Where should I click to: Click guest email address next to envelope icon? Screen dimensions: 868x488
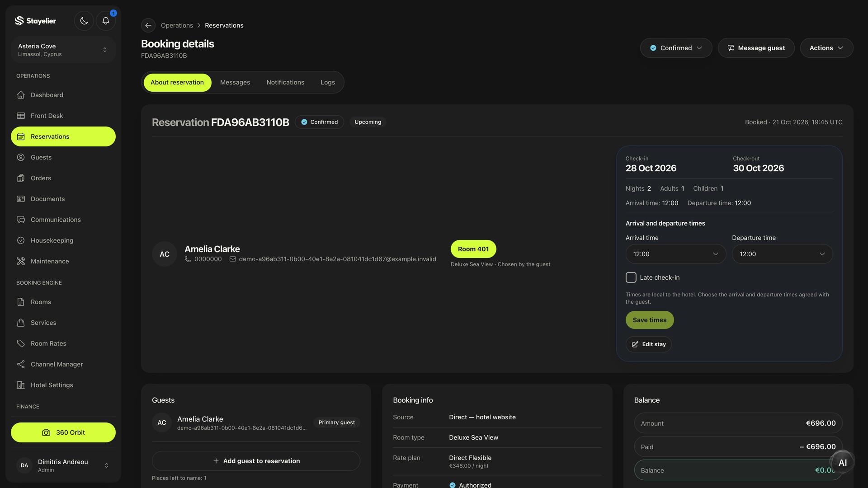click(337, 259)
